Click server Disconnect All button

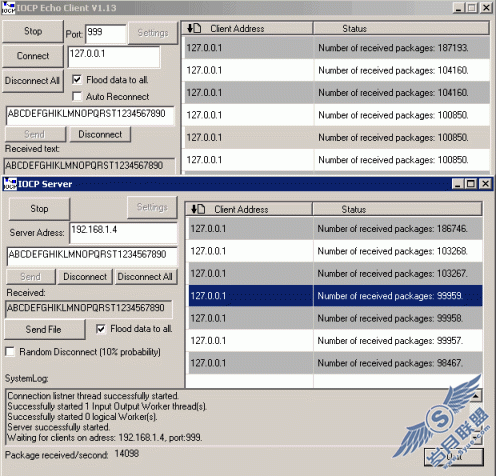(146, 277)
